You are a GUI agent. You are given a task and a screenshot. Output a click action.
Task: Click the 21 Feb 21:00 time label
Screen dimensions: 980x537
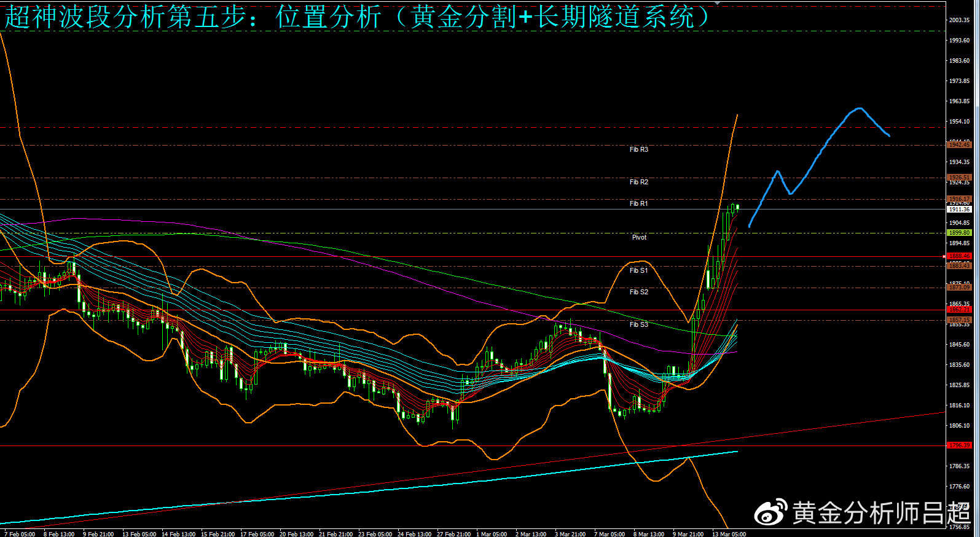(335, 534)
